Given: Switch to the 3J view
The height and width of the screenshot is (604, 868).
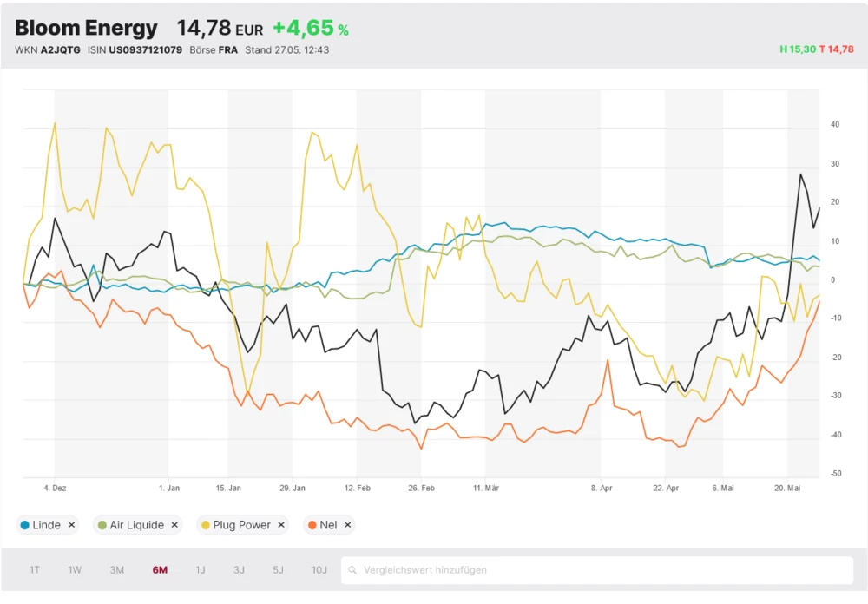Looking at the screenshot, I should pyautogui.click(x=239, y=570).
